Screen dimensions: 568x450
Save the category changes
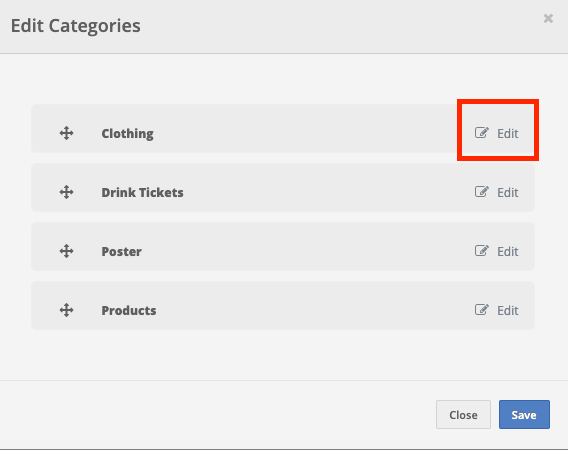point(524,414)
